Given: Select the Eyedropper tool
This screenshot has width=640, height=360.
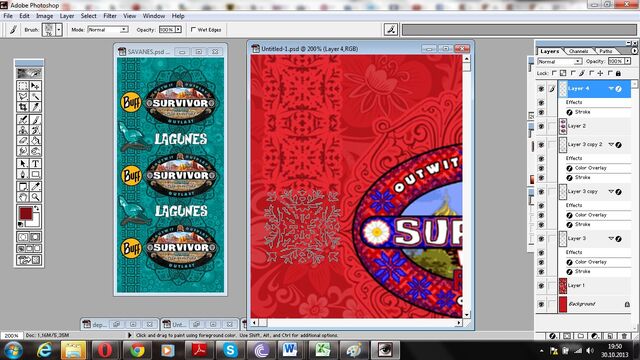Looking at the screenshot, I should point(36,186).
